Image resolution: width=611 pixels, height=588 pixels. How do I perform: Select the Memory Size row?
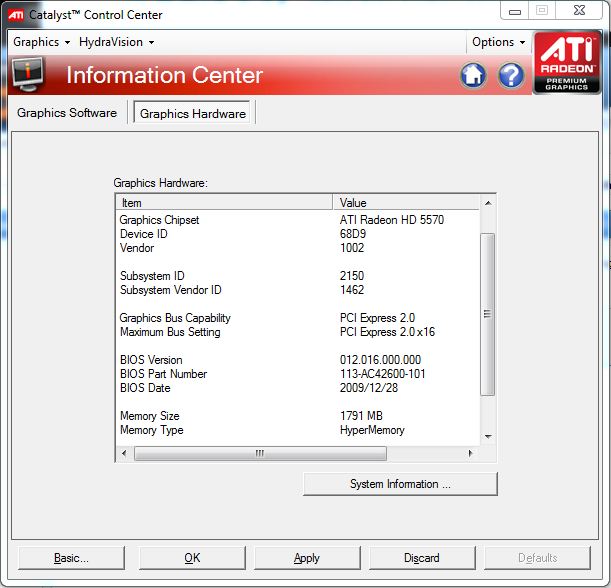tap(298, 416)
